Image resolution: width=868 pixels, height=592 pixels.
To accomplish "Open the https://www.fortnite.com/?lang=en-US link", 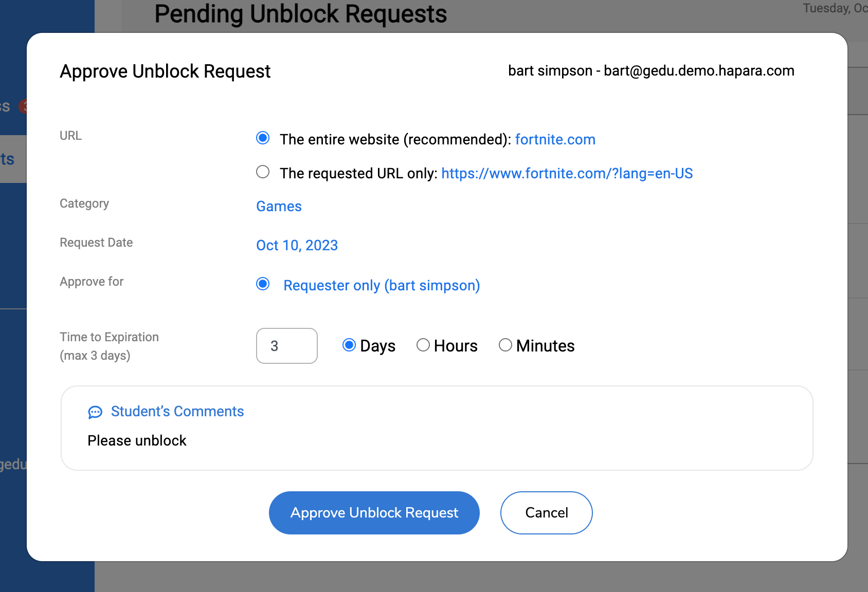I will click(x=567, y=173).
